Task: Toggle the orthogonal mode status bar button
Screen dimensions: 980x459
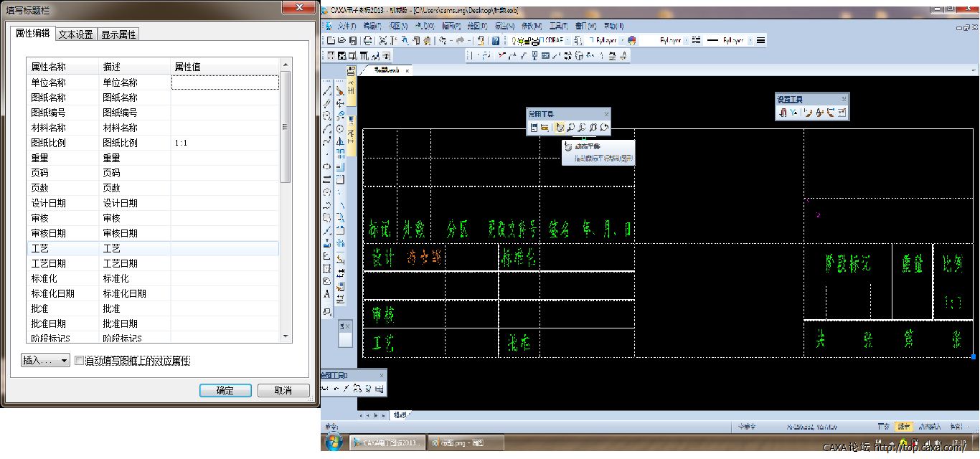Action: click(884, 427)
